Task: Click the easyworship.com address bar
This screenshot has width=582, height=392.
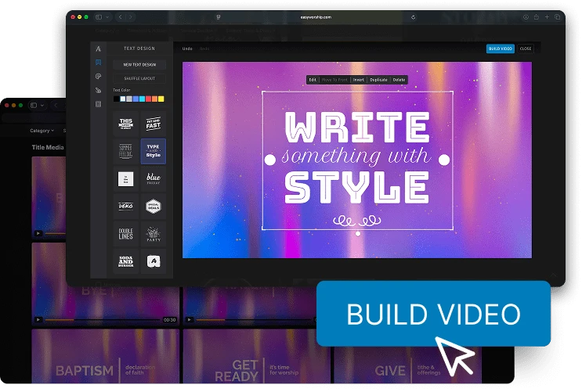Action: 316,17
